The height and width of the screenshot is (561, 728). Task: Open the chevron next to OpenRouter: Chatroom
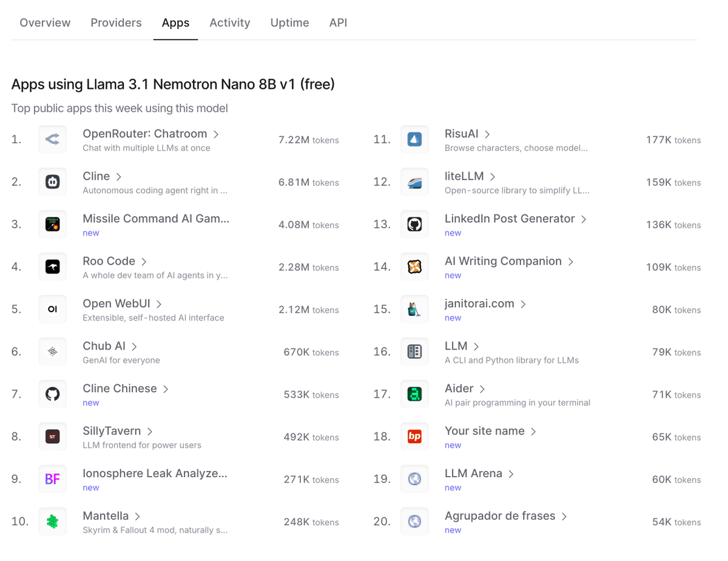tap(216, 134)
